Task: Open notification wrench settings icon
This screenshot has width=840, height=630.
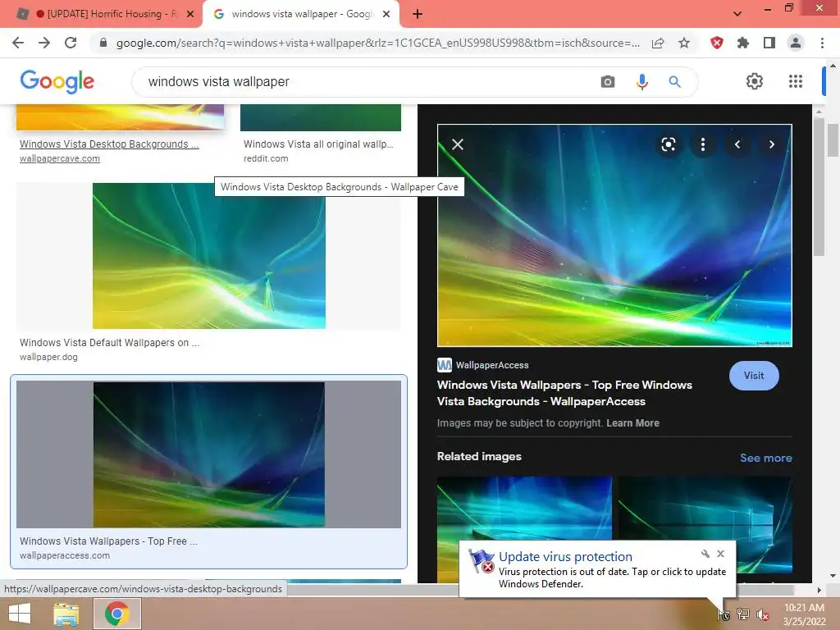Action: click(x=705, y=554)
